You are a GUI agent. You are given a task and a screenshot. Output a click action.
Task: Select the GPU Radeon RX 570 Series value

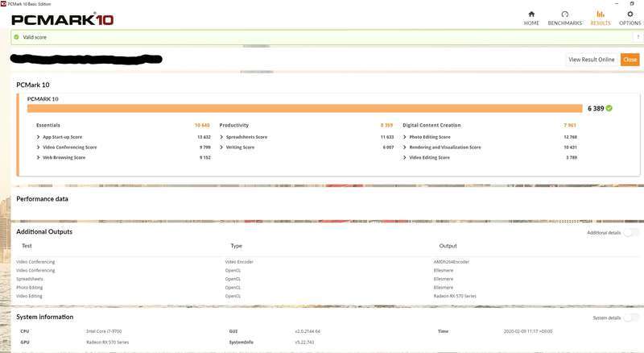[108, 343]
